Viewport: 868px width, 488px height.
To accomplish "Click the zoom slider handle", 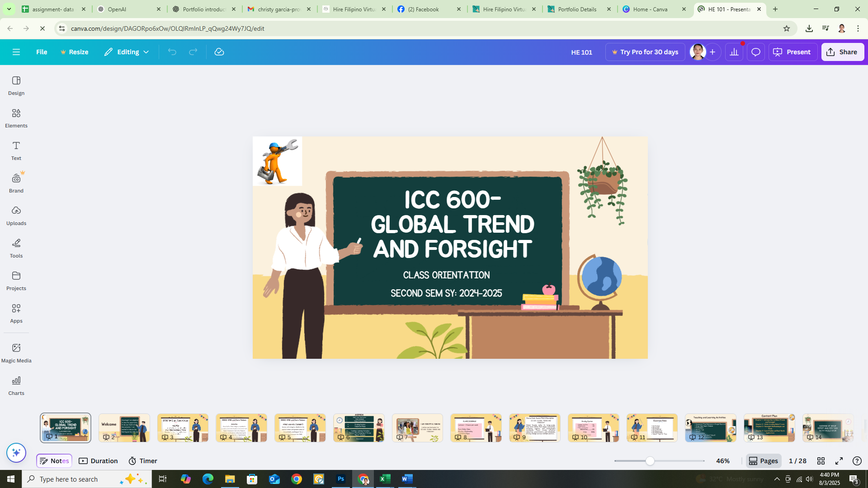I will point(650,461).
